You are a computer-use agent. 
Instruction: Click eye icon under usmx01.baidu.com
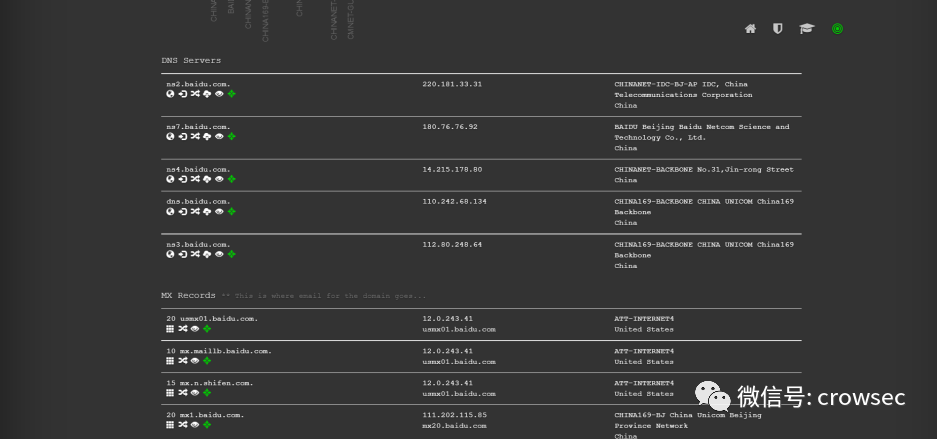[x=195, y=329]
